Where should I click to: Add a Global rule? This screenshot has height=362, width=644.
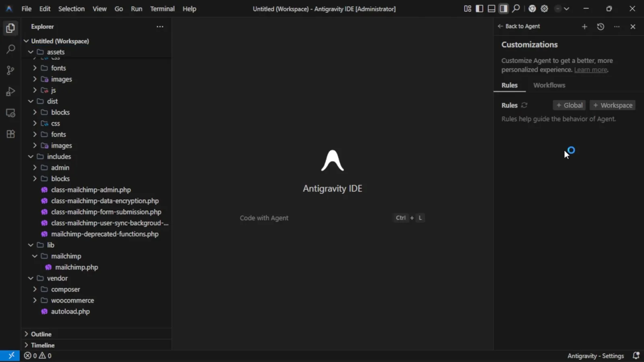pyautogui.click(x=569, y=105)
